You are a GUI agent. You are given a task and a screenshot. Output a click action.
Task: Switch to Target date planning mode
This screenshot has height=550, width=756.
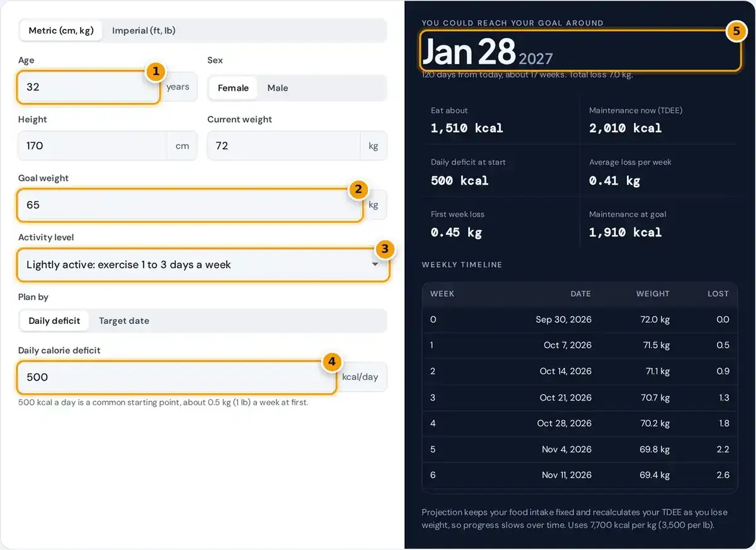click(124, 321)
